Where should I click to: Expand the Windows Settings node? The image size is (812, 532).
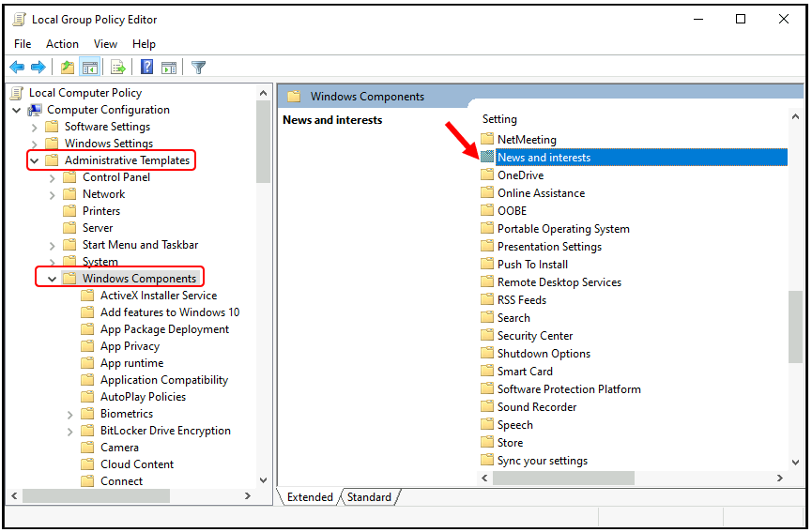pyautogui.click(x=34, y=144)
